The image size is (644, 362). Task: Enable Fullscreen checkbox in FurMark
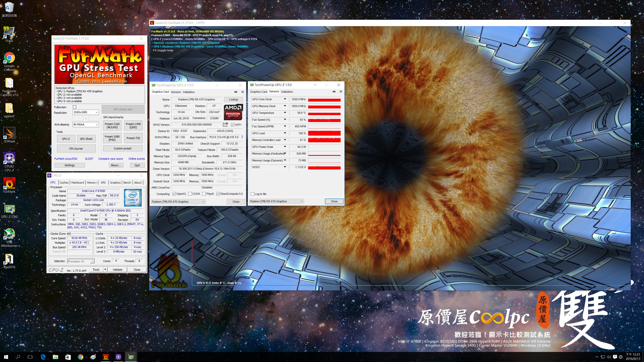point(74,107)
